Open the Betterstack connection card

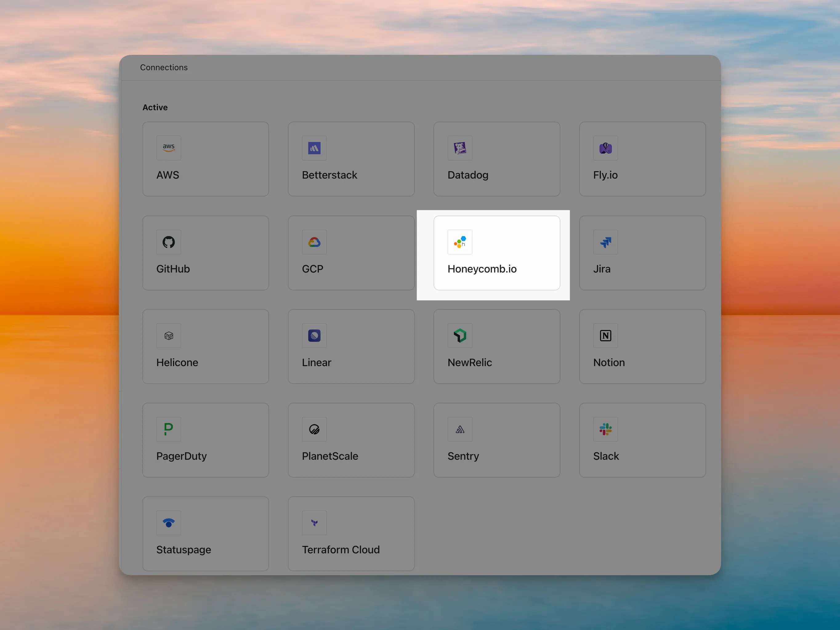coord(351,159)
